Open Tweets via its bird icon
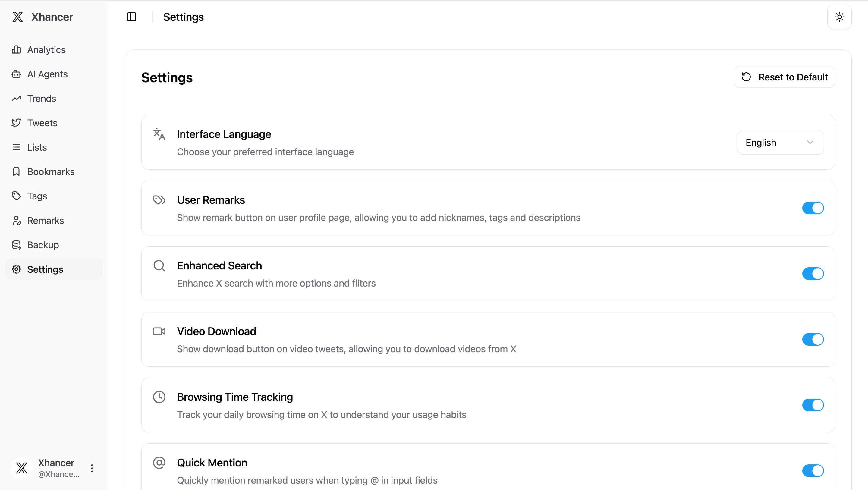The image size is (868, 490). point(16,123)
